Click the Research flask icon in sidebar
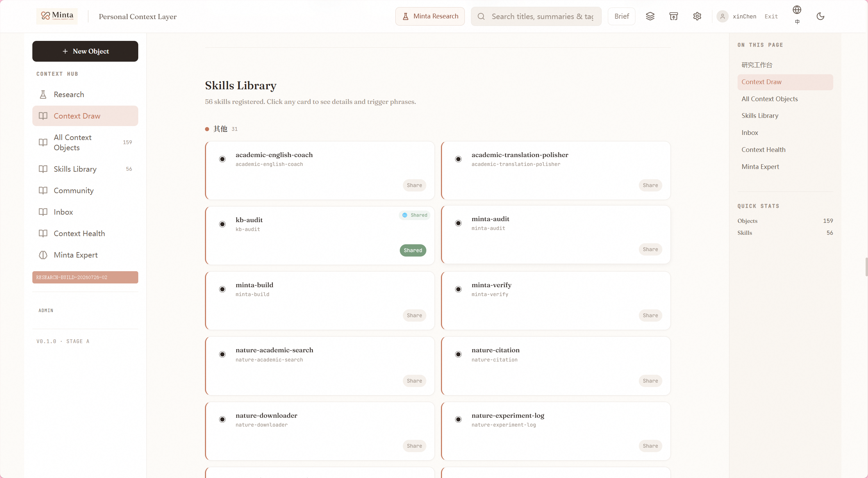 [43, 94]
